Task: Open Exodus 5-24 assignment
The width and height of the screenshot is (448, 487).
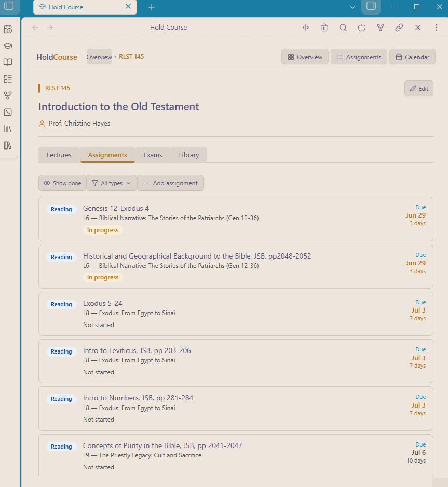Action: (236, 314)
